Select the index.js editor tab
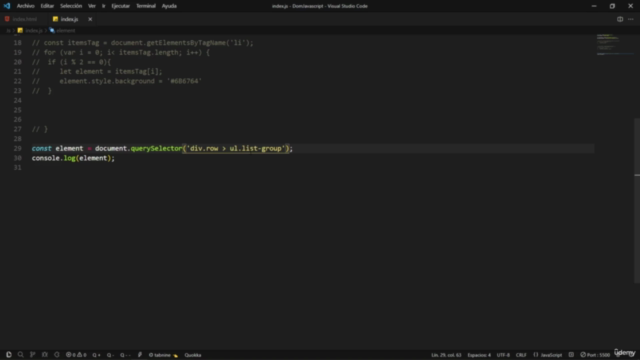 69,19
